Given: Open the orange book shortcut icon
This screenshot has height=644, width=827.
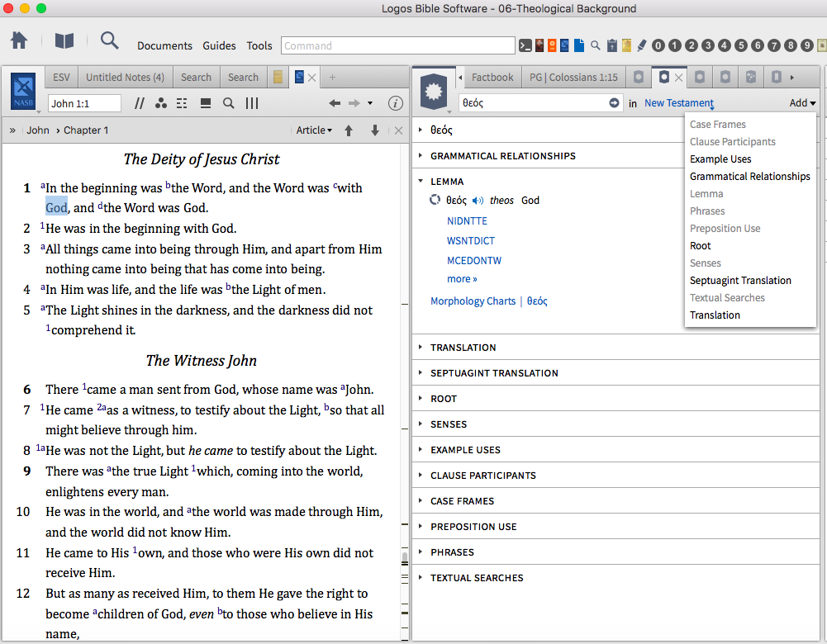Looking at the screenshot, I should pos(552,45).
